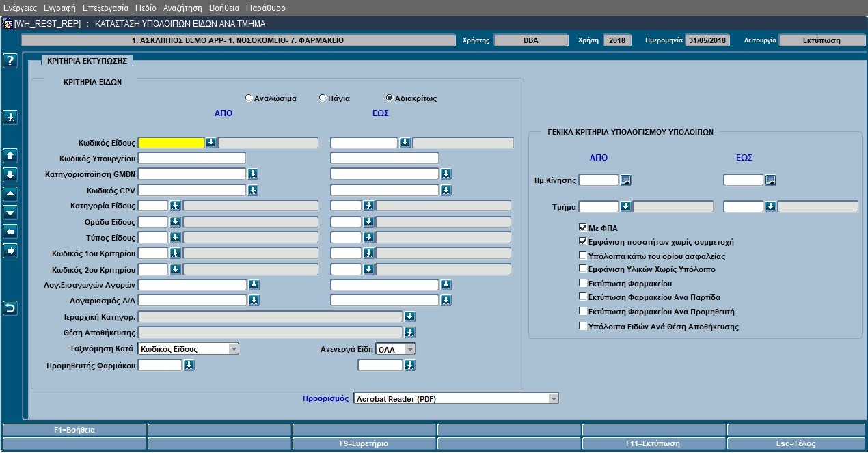Open the Παράθυρο menu
Image resolution: width=868 pixels, height=453 pixels.
tap(265, 8)
